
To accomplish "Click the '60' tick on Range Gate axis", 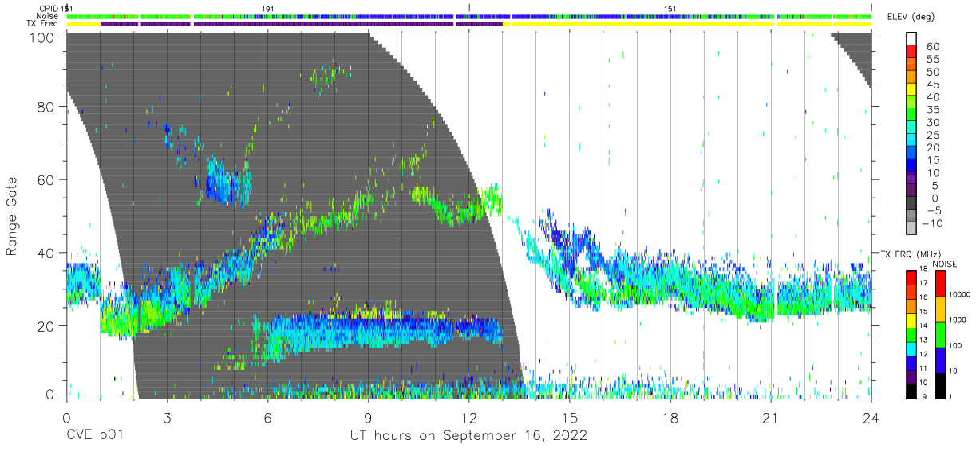I will coord(46,180).
